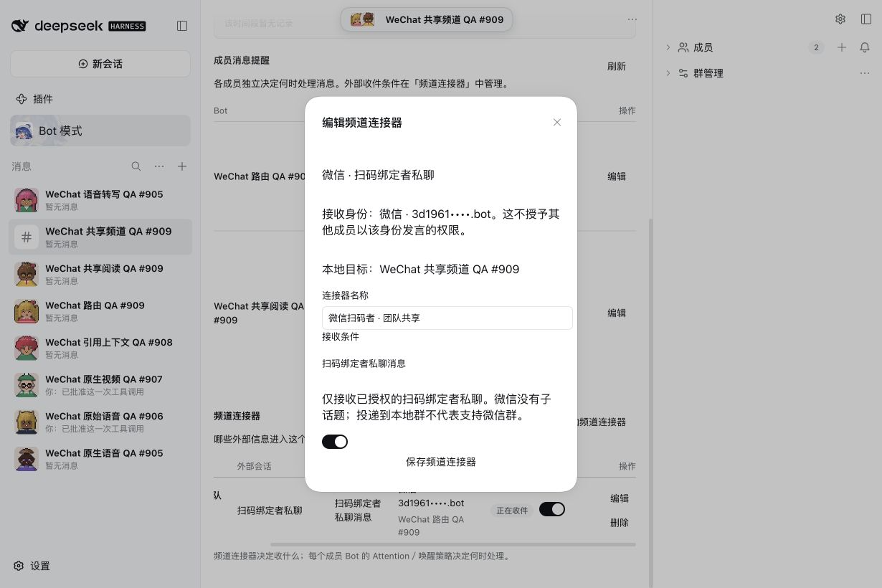
Task: Open WeChat 原生视频 QA #907 chat
Action: click(100, 385)
